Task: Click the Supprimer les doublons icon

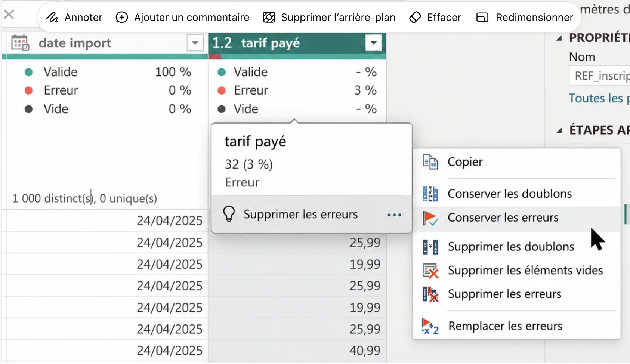Action: pyautogui.click(x=430, y=247)
